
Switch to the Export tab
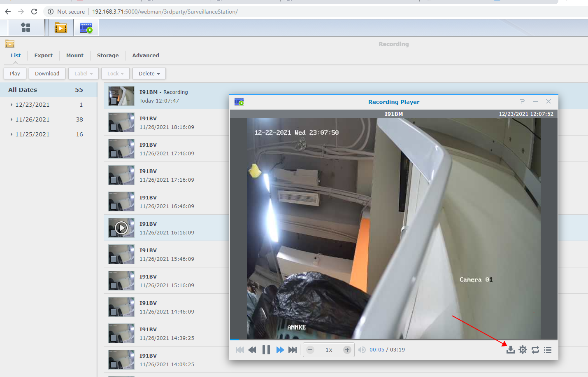(43, 55)
